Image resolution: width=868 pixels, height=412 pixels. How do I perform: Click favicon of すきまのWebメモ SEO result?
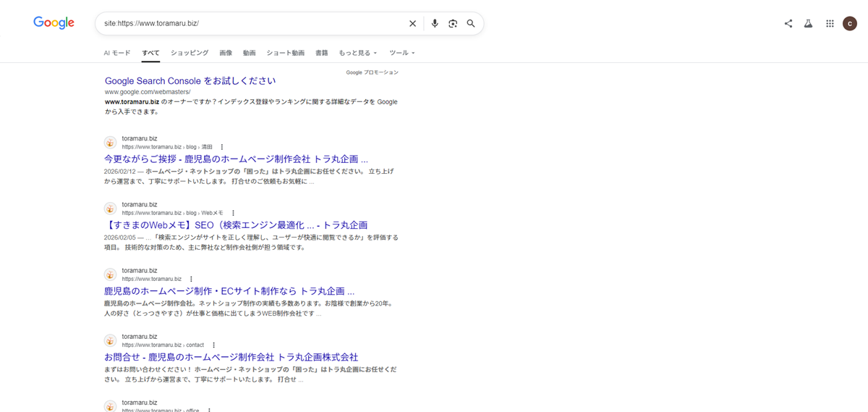(x=111, y=209)
